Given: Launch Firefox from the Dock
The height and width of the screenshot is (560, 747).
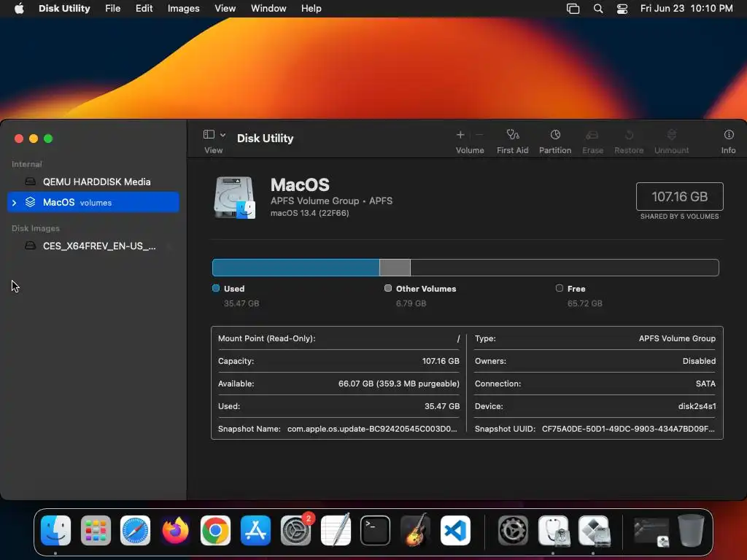Looking at the screenshot, I should point(175,531).
